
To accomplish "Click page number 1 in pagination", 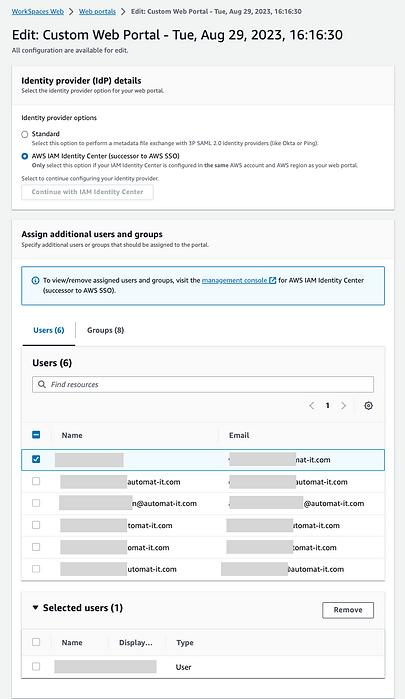I will (327, 406).
